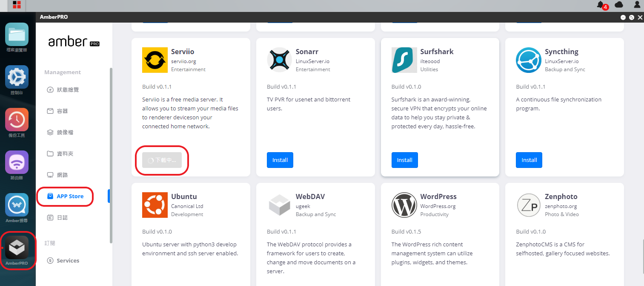Open Services under 訂閱
Image resolution: width=644 pixels, height=286 pixels.
pos(63,260)
